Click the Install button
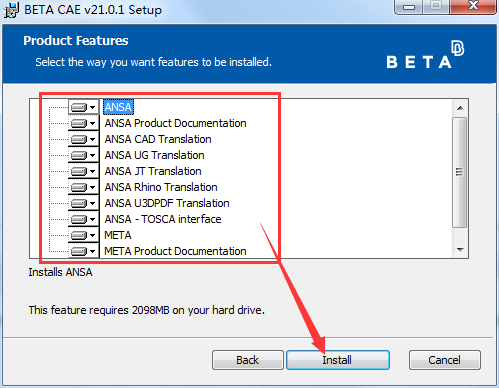499x388 pixels. (338, 360)
